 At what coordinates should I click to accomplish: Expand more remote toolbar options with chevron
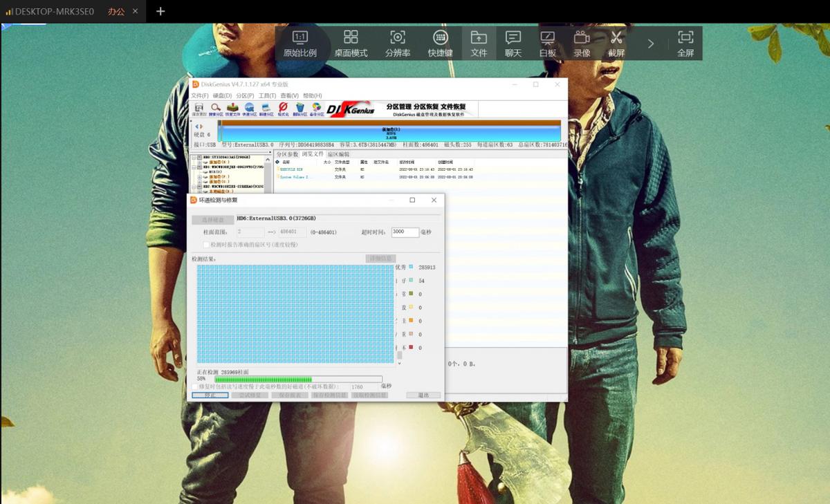tap(650, 44)
